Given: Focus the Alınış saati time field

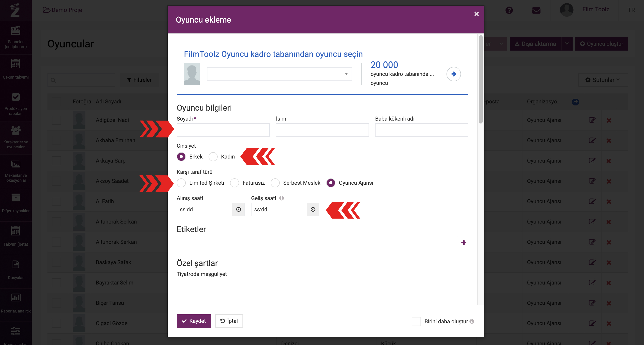Looking at the screenshot, I should [x=204, y=209].
